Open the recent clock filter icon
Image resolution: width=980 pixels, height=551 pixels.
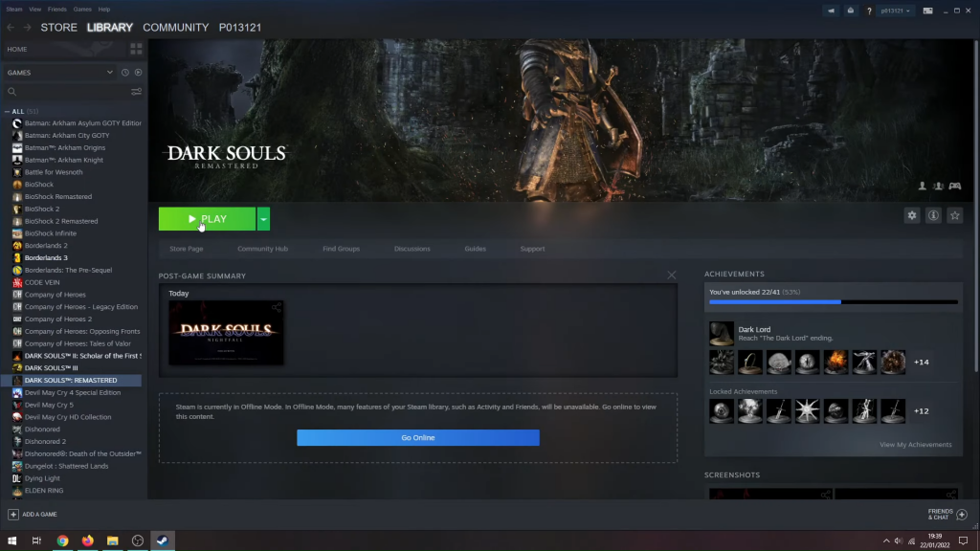125,73
